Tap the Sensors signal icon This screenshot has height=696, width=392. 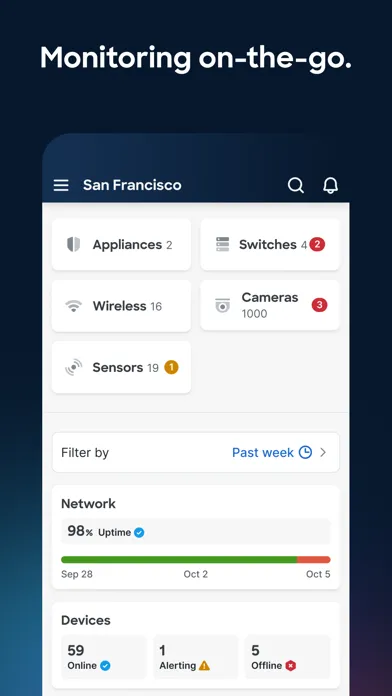[x=74, y=368]
